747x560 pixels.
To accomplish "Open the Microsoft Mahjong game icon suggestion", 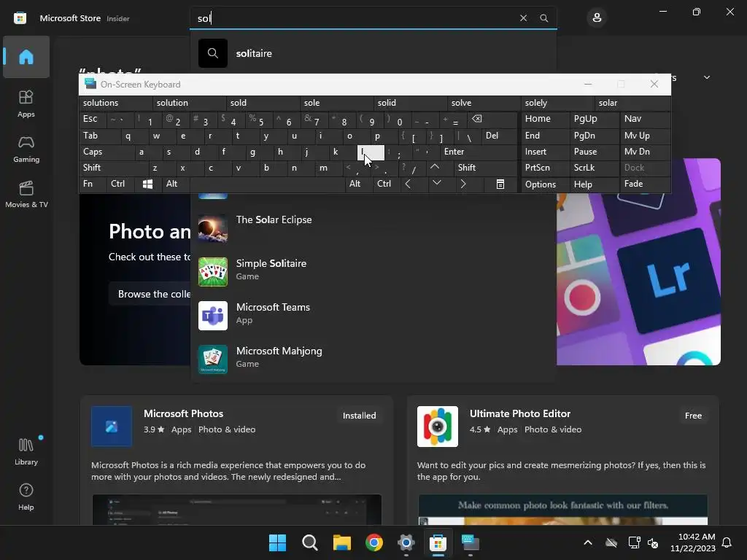I will pos(213,359).
